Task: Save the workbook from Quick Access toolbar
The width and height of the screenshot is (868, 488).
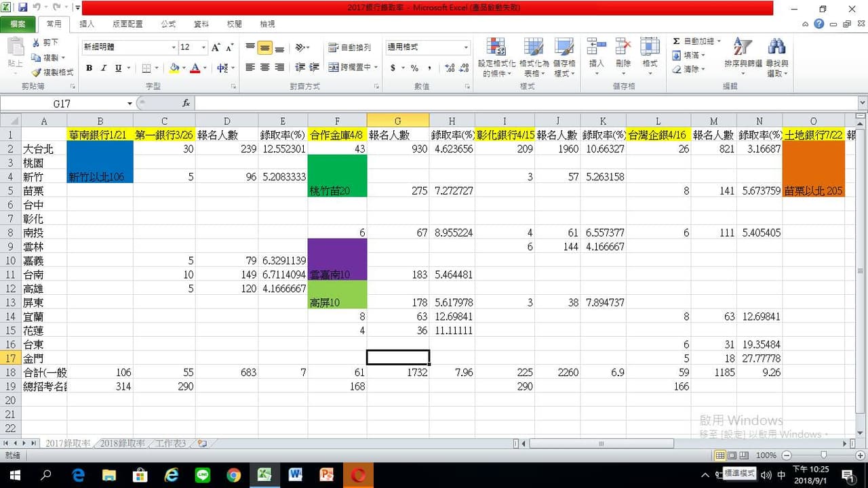Action: [22, 7]
